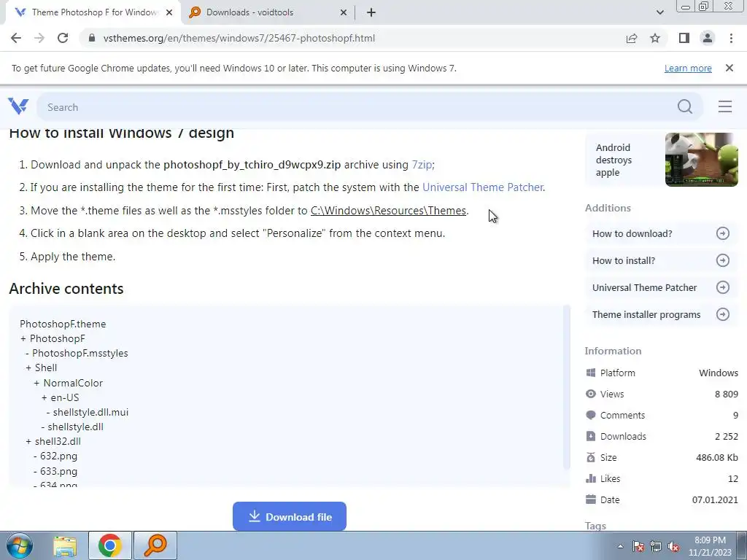747x560 pixels.
Task: Close the Downloads - voidtools tab
Action: 343,12
